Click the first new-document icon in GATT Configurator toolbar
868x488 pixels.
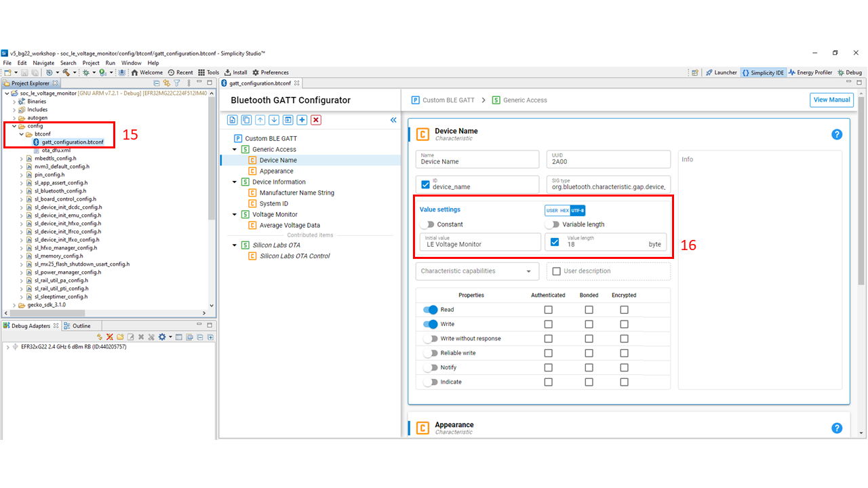pos(233,120)
